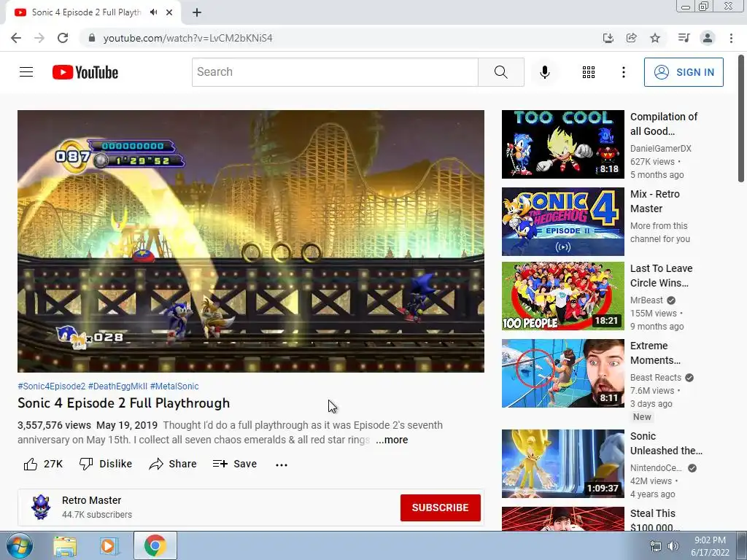Click the SIGN IN button
The height and width of the screenshot is (560, 747).
pyautogui.click(x=684, y=72)
